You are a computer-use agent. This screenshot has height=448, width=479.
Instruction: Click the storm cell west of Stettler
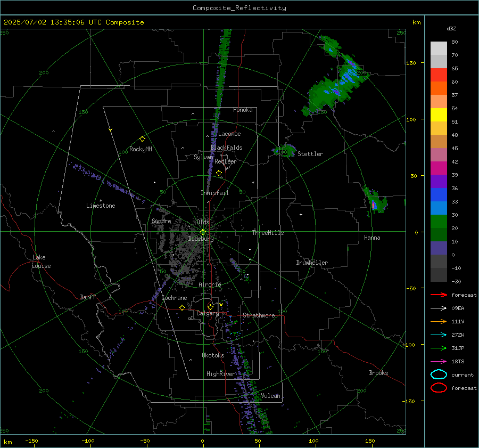[284, 150]
